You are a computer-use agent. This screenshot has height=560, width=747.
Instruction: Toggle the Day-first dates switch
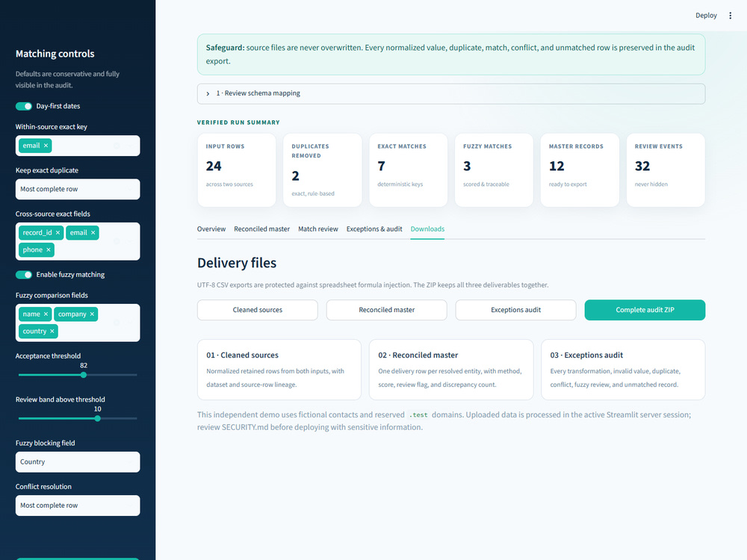(24, 106)
